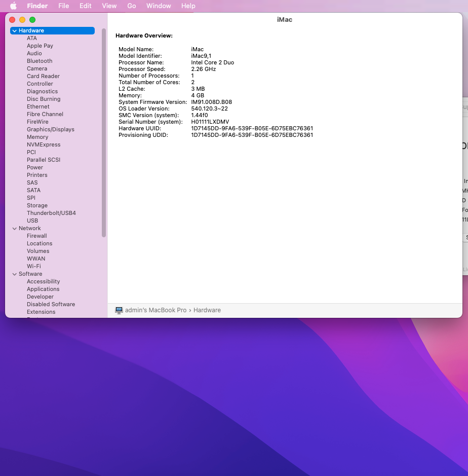Select USB in the sidebar
Viewport: 468px width, 476px height.
tap(32, 221)
